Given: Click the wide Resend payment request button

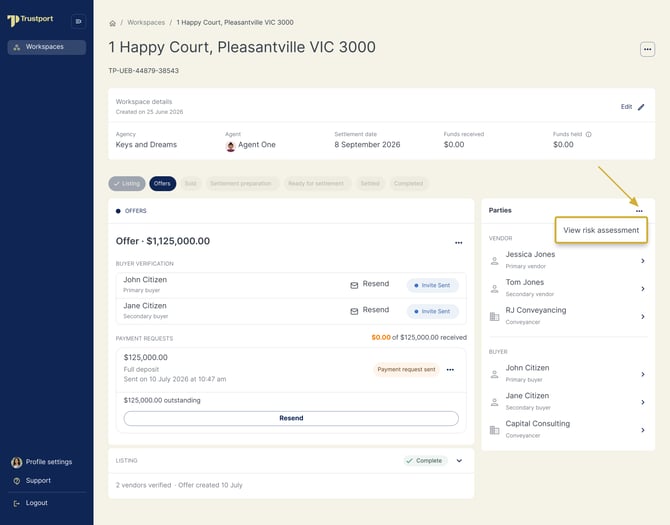Looking at the screenshot, I should 291,418.
